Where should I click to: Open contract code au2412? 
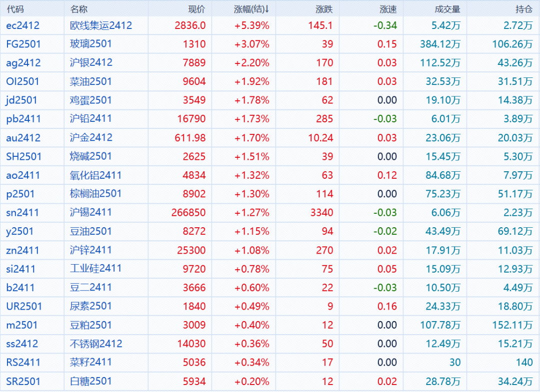point(23,137)
